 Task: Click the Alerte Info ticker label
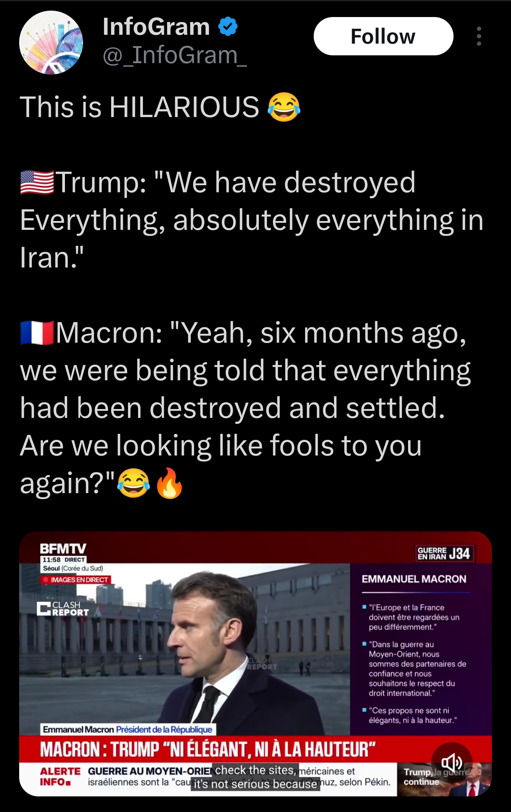(x=60, y=777)
